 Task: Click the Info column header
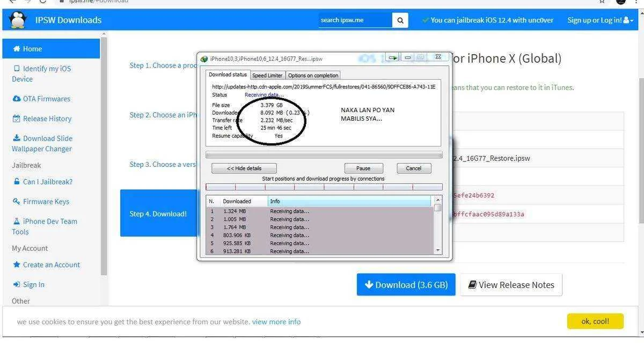[349, 201]
